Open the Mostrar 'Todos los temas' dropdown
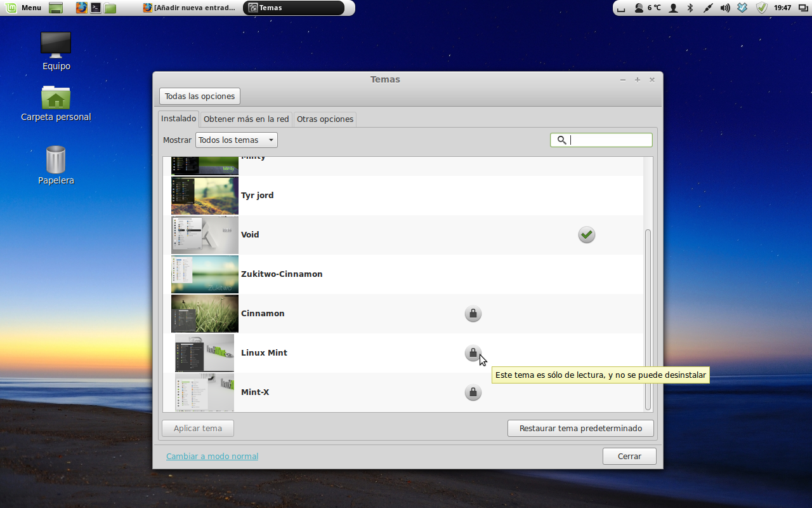 pos(236,140)
